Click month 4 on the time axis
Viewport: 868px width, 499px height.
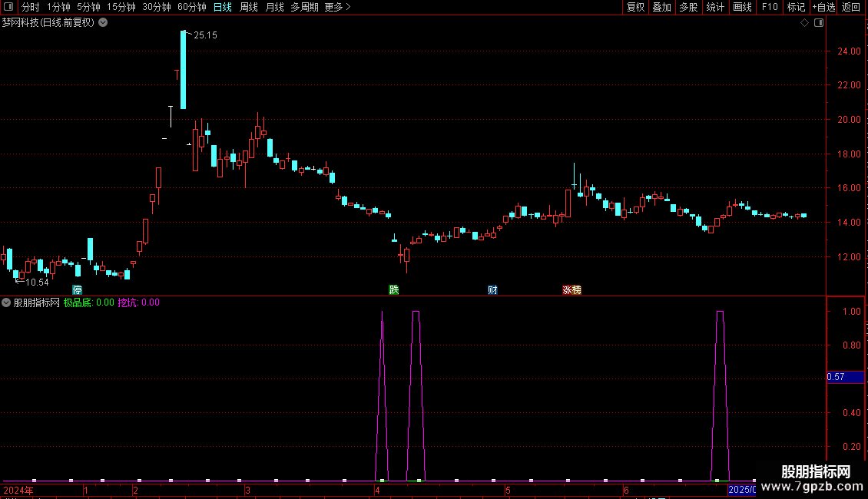tap(377, 490)
